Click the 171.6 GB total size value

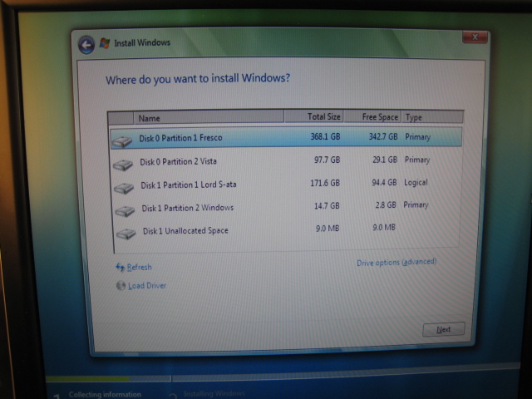pos(325,183)
